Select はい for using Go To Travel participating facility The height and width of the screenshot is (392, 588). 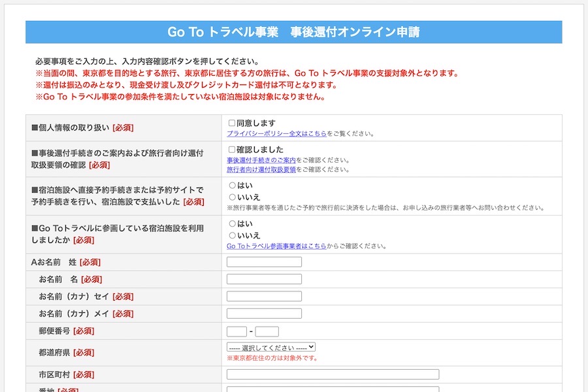232,223
